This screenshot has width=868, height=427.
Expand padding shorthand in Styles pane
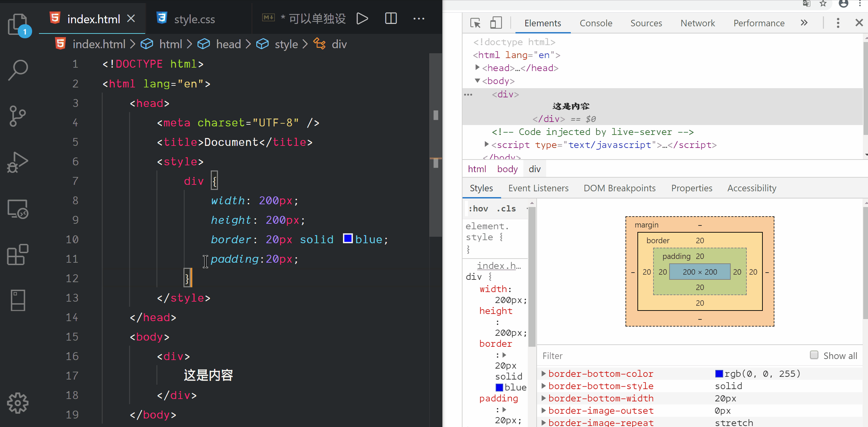(504, 410)
